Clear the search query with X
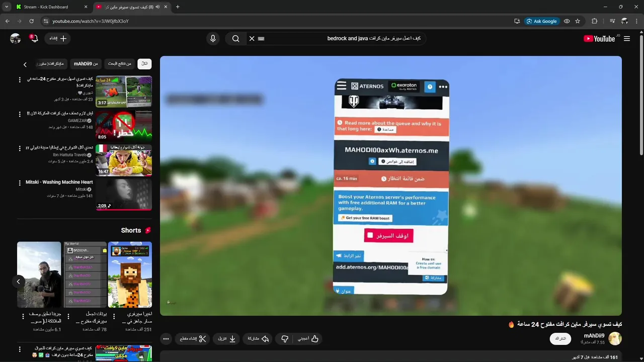This screenshot has height=362, width=644. tap(252, 38)
